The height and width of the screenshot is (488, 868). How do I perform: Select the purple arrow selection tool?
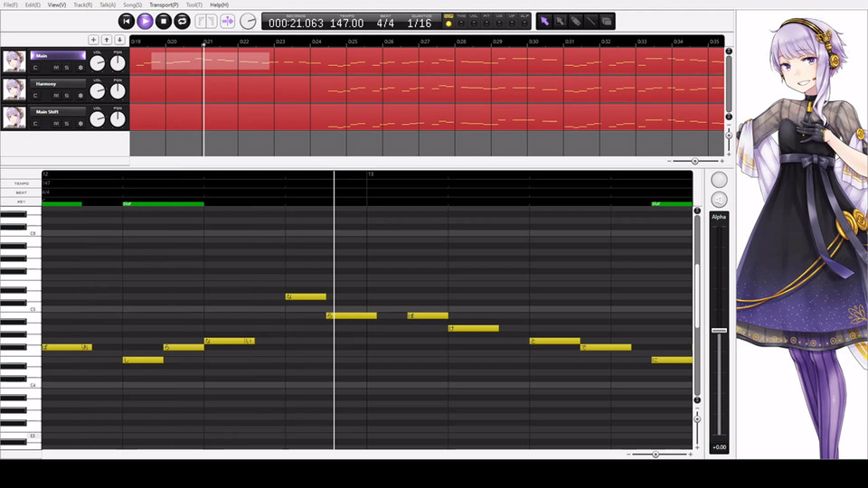pyautogui.click(x=544, y=21)
